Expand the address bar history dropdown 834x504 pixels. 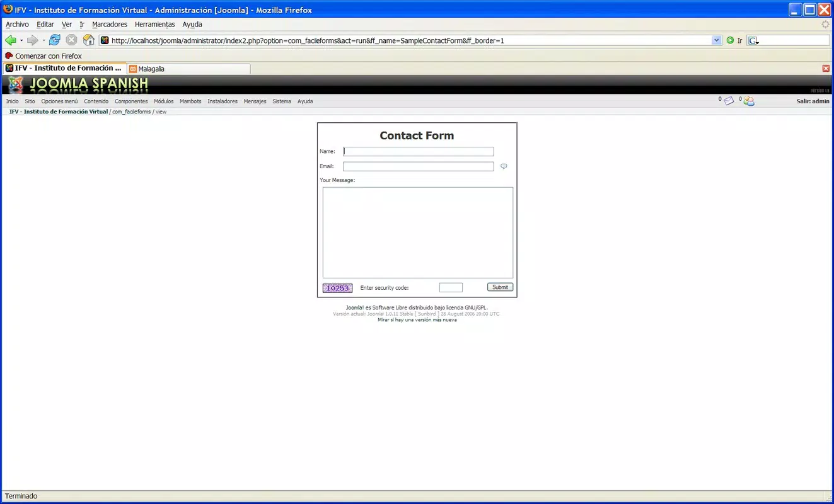[717, 40]
